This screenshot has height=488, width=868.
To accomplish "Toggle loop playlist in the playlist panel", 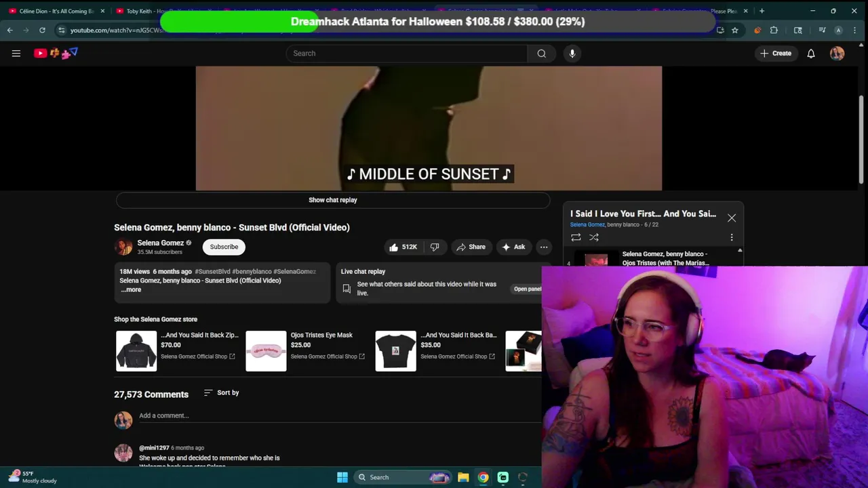I will pos(576,237).
